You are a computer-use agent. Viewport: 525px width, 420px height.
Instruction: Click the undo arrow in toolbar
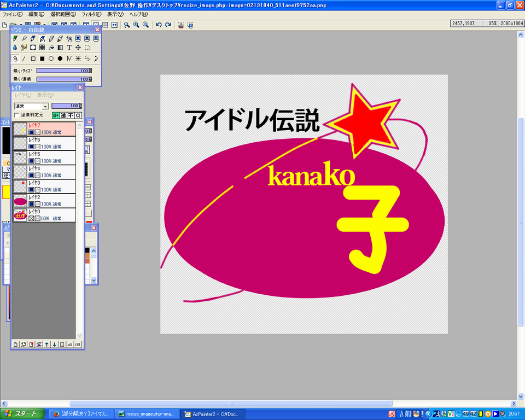coord(159,25)
